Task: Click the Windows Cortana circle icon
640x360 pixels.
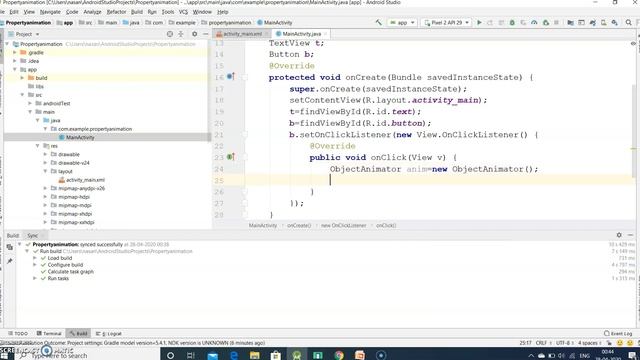Action: pyautogui.click(x=171, y=355)
